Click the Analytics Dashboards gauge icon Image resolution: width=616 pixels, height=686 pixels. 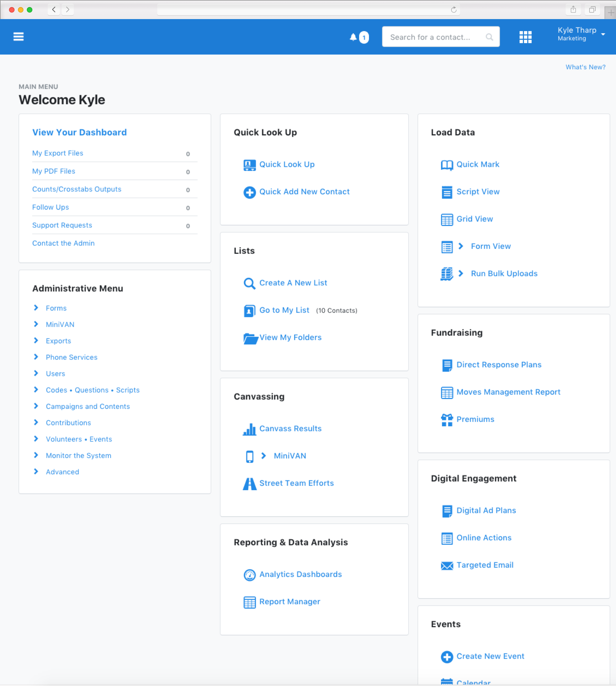tap(249, 575)
